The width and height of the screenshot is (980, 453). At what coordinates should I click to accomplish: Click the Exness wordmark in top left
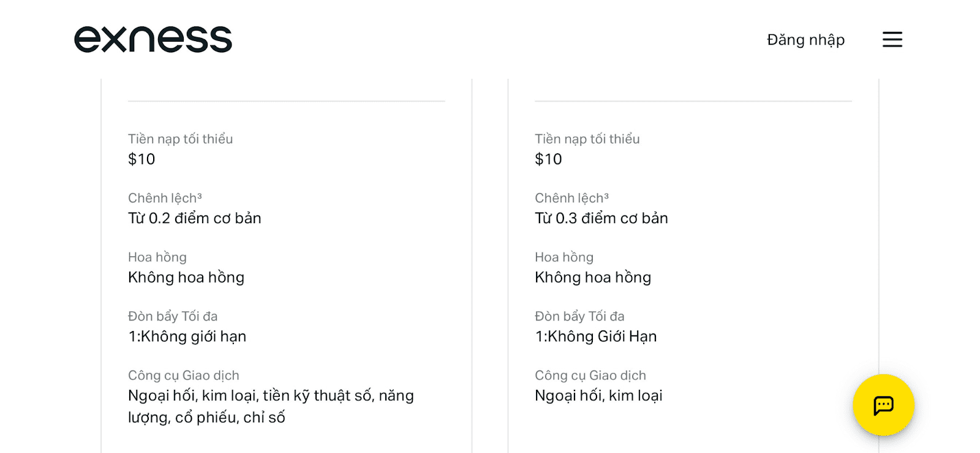coord(153,39)
